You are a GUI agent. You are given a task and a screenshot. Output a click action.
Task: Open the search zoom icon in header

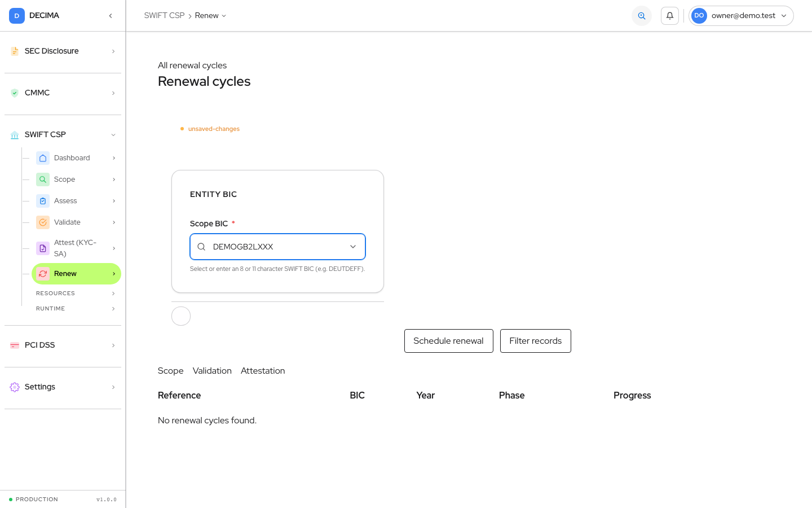coord(642,16)
